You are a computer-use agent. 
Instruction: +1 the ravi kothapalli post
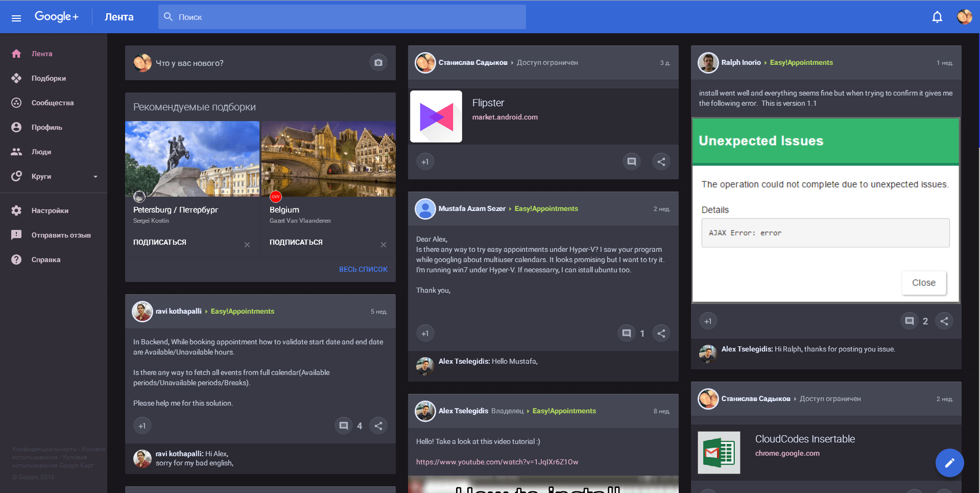coord(142,426)
